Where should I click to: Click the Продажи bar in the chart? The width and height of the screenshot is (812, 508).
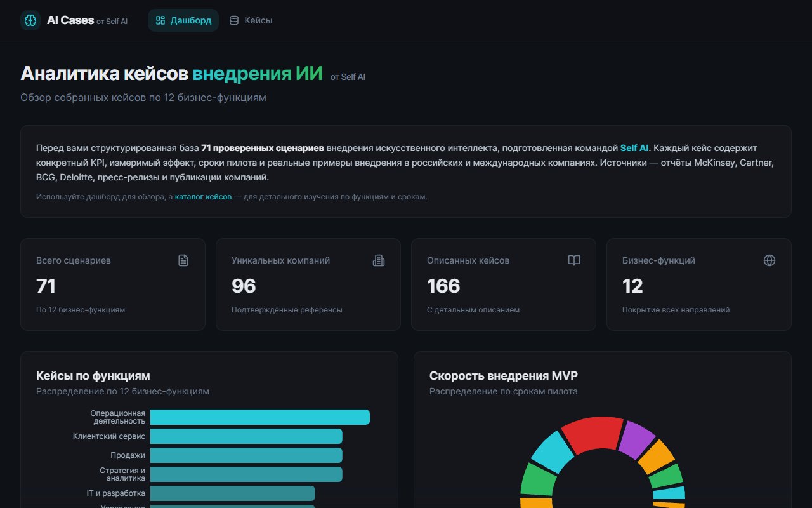[x=246, y=455]
